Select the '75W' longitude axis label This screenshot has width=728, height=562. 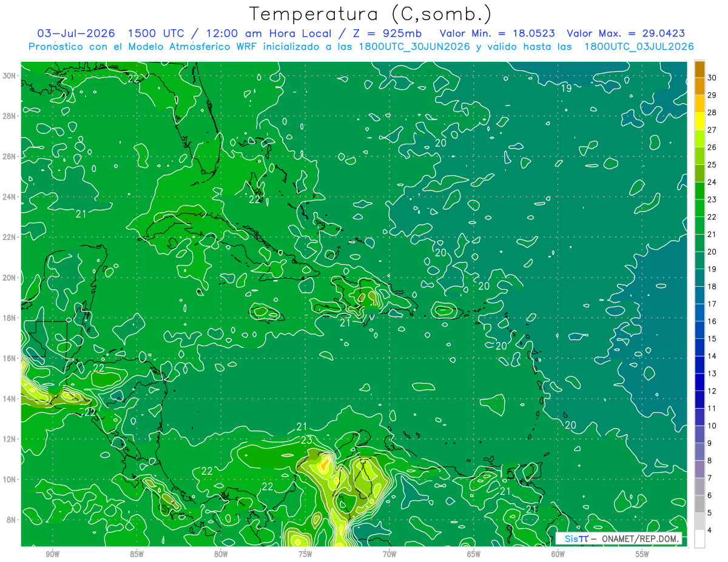pyautogui.click(x=305, y=555)
